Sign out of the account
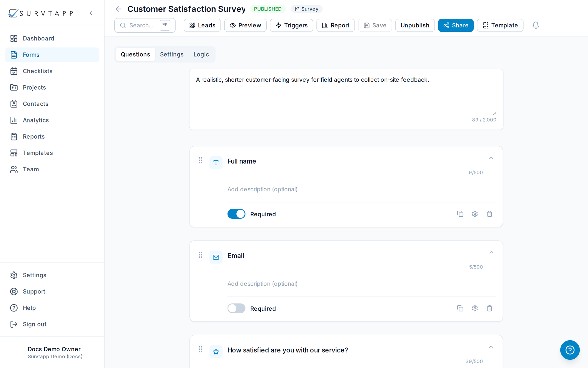Image resolution: width=588 pixels, height=368 pixels. [52, 324]
